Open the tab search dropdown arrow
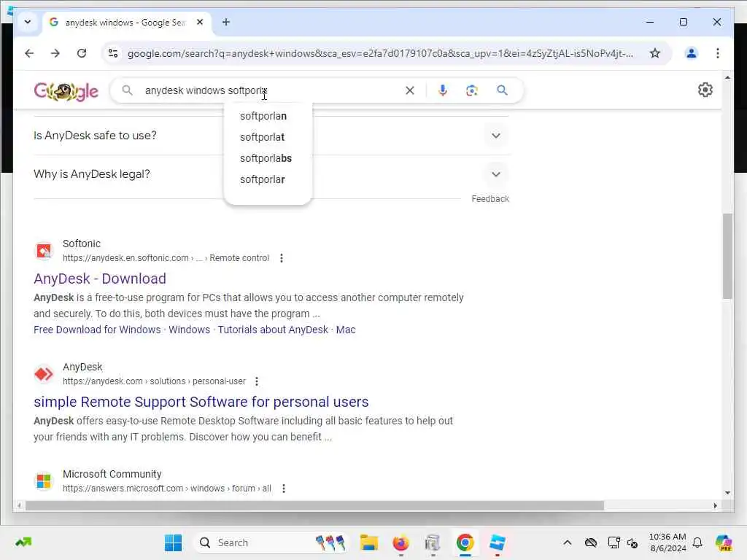The height and width of the screenshot is (560, 747). [x=28, y=22]
